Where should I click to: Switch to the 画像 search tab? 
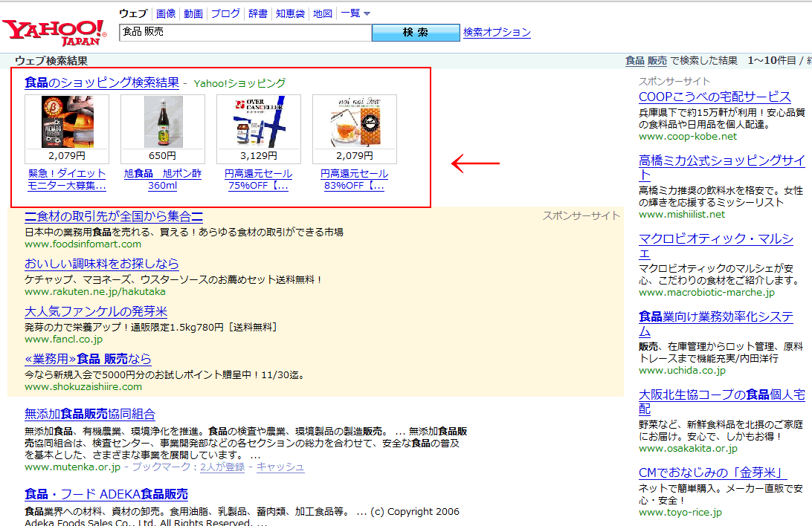click(x=166, y=13)
